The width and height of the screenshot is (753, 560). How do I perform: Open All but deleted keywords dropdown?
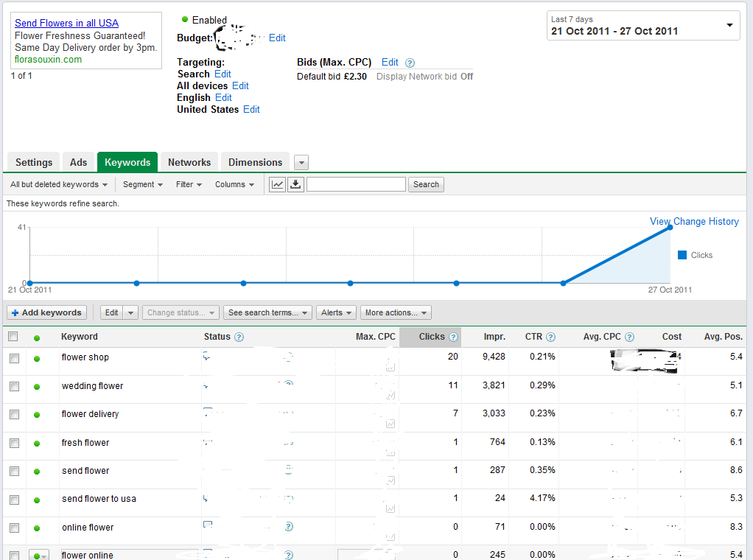coord(59,184)
